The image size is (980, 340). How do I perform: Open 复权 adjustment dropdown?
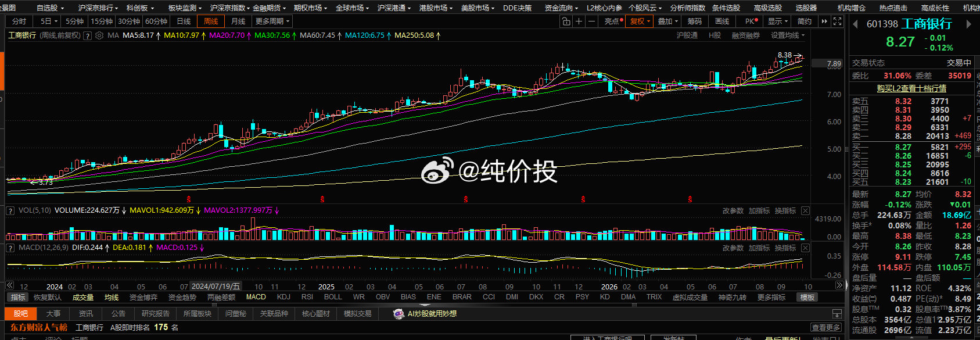tap(640, 22)
